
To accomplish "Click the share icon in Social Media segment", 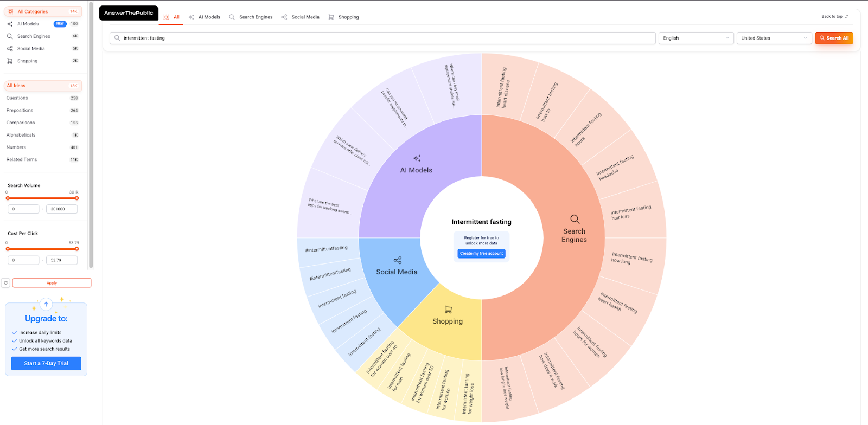I will (x=398, y=260).
